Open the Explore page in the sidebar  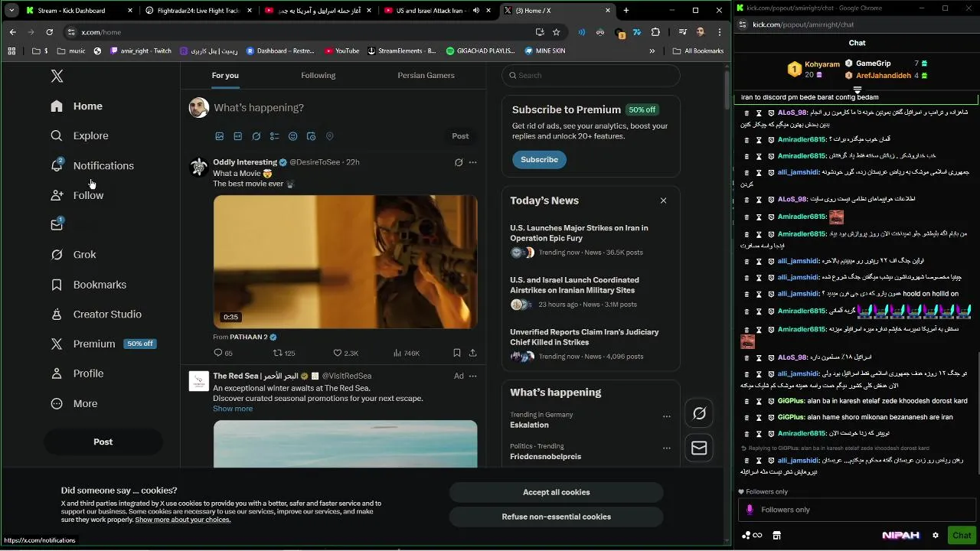click(80, 135)
